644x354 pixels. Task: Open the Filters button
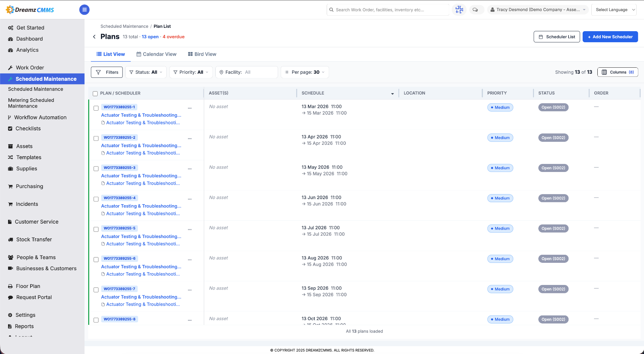[107, 72]
